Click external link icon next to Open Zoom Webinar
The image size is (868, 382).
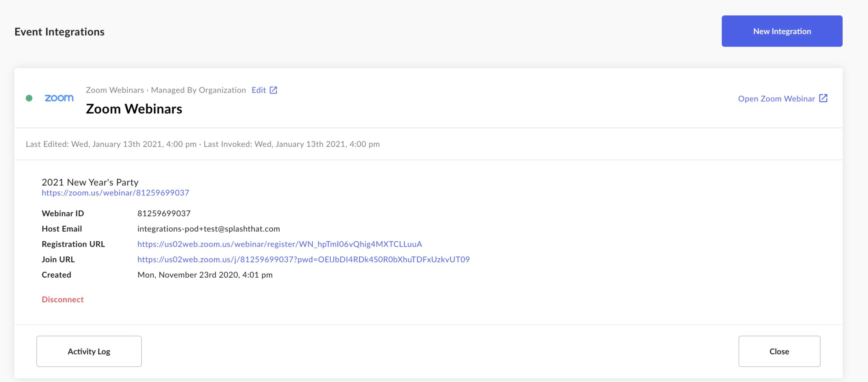click(x=823, y=98)
